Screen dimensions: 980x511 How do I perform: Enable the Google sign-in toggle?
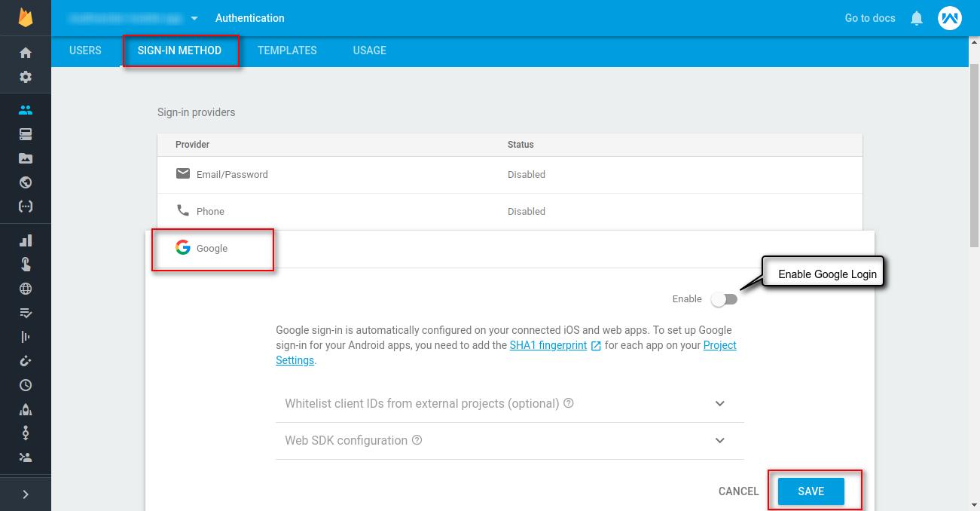click(724, 299)
